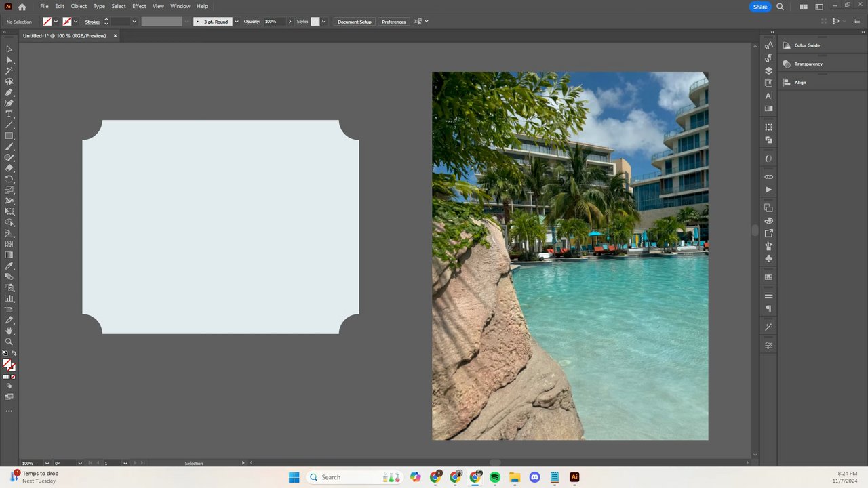Activate the Hand tool
The height and width of the screenshot is (488, 868).
click(9, 331)
